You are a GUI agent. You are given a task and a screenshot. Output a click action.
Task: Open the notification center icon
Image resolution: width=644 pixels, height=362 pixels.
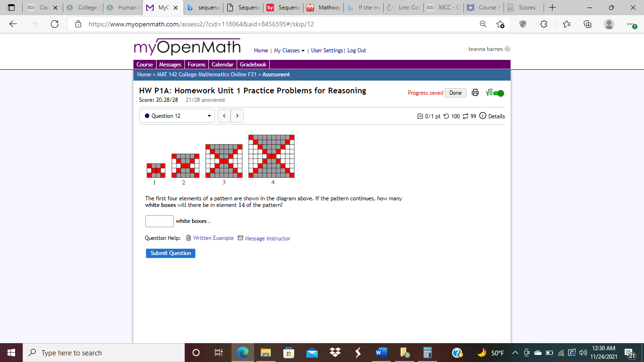[629, 353]
